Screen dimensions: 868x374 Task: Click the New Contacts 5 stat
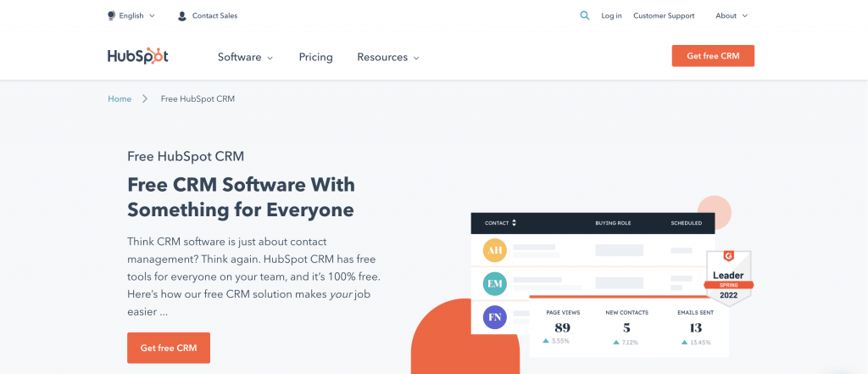click(x=626, y=327)
